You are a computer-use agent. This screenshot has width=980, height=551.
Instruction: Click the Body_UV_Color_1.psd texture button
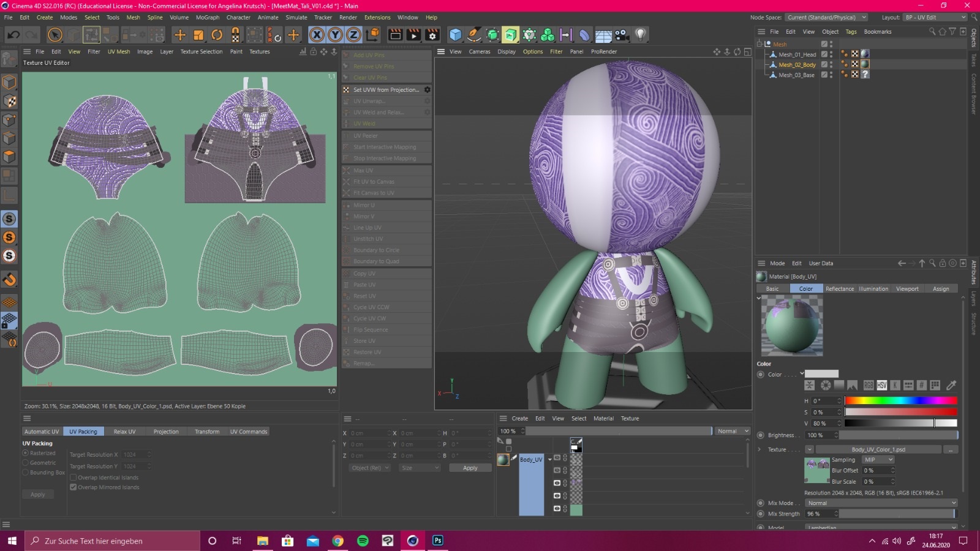(x=878, y=449)
